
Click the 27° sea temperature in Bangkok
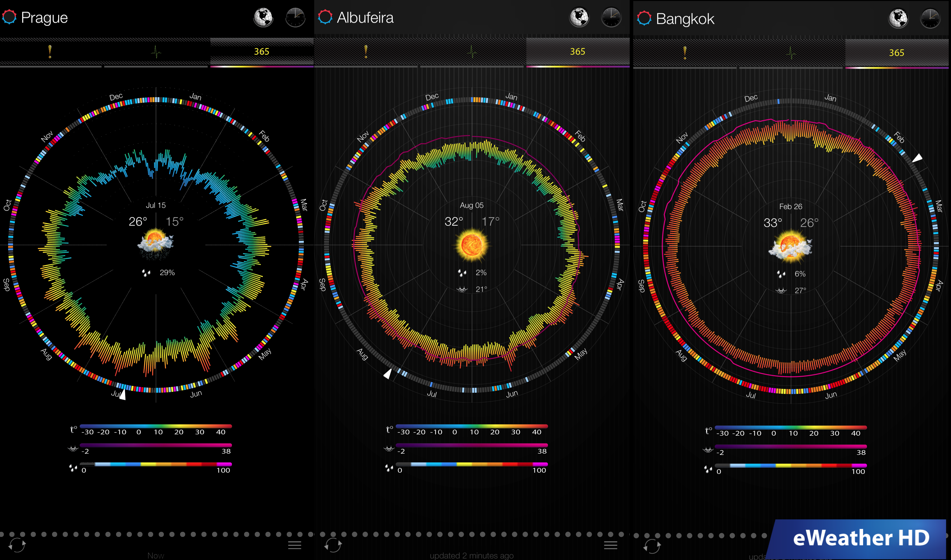click(x=800, y=291)
